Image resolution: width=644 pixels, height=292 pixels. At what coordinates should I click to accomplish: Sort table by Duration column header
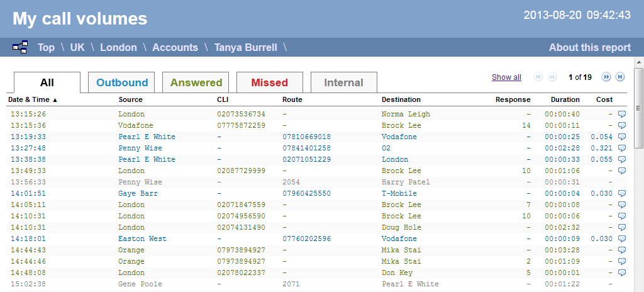point(565,99)
